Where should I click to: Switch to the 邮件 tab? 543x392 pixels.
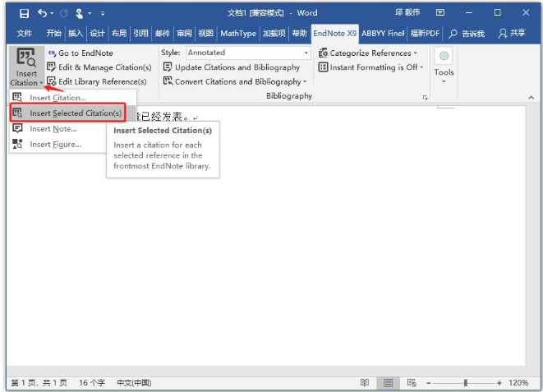(163, 33)
